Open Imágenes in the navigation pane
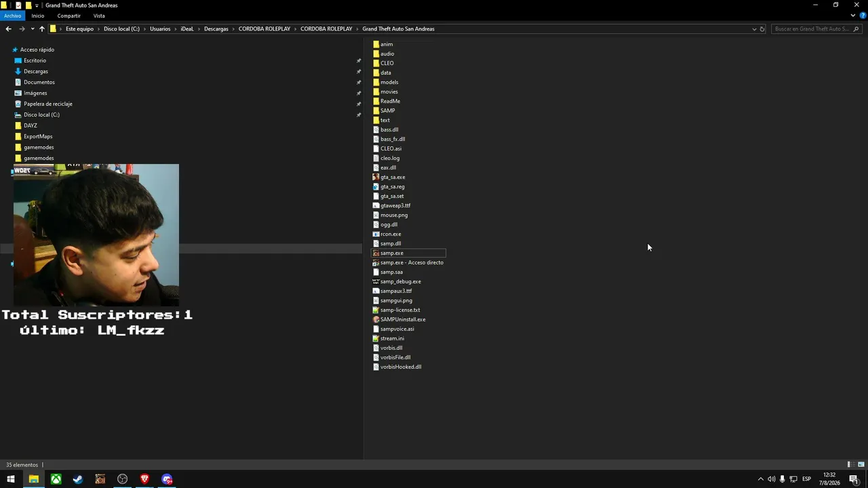The image size is (868, 488). (x=35, y=93)
